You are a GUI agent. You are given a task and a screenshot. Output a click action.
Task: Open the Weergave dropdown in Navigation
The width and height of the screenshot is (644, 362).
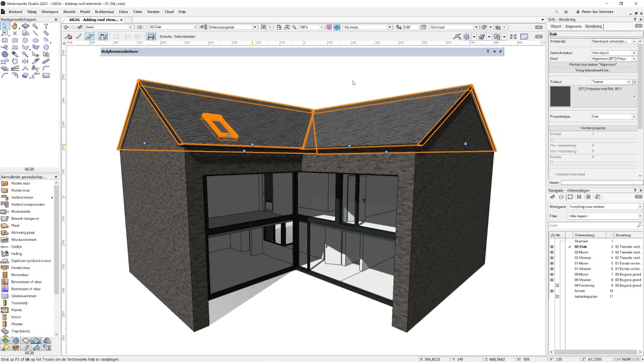[605, 207]
